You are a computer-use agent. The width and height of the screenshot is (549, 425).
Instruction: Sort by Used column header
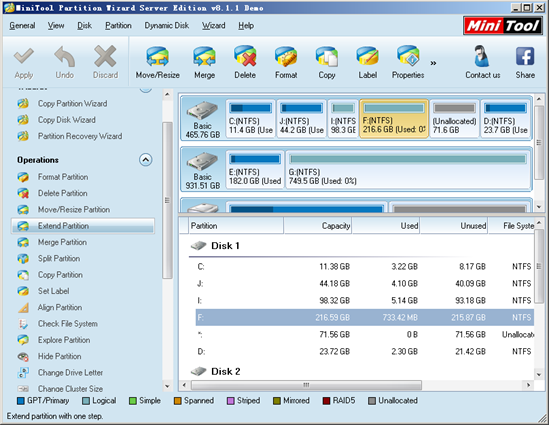pyautogui.click(x=385, y=226)
